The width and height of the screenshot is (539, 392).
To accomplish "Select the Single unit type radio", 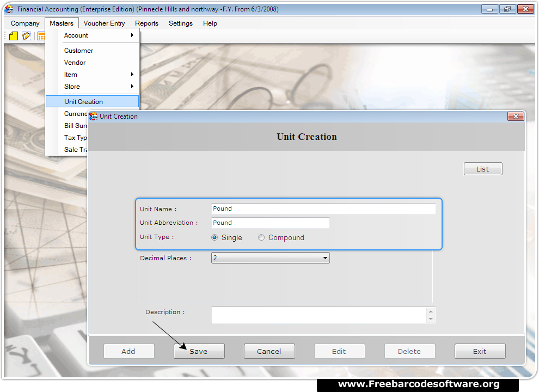I will click(x=215, y=237).
